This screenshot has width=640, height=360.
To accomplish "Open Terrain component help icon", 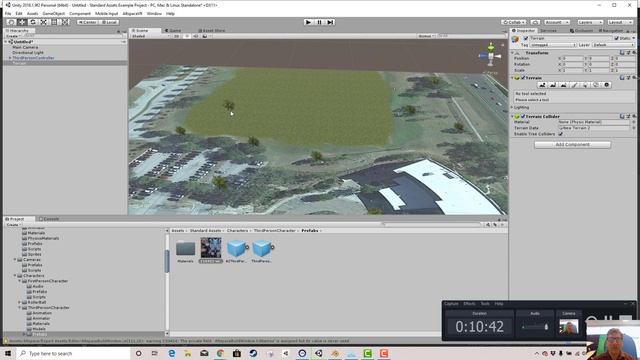I will click(622, 78).
